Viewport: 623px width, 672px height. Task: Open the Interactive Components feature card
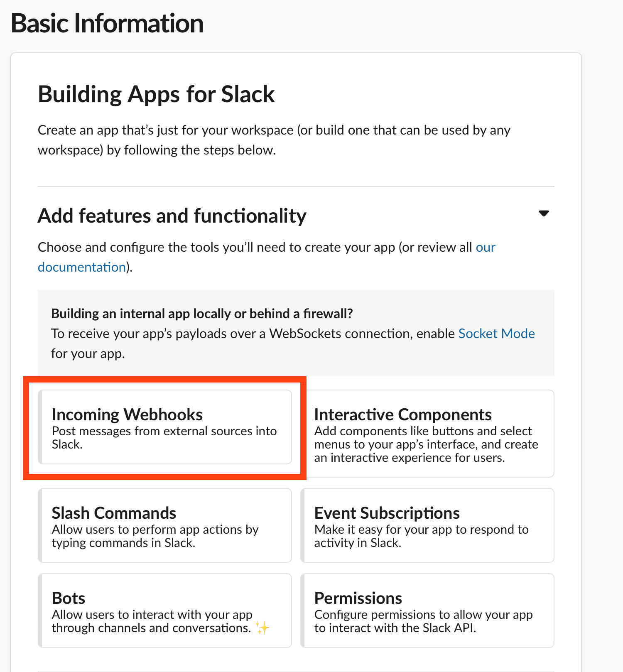point(427,433)
